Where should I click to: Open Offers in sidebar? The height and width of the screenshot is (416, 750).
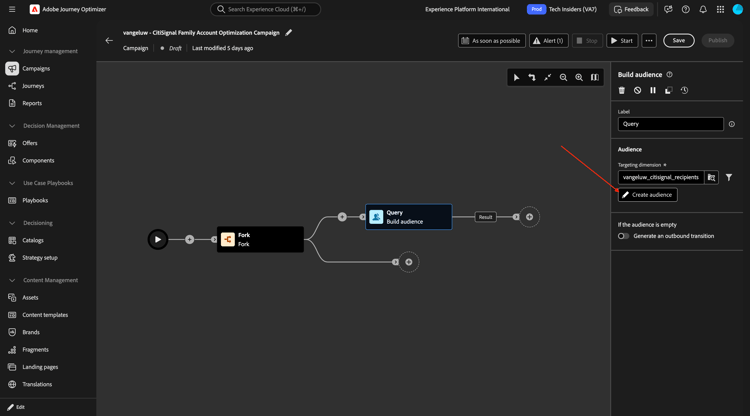coord(29,143)
